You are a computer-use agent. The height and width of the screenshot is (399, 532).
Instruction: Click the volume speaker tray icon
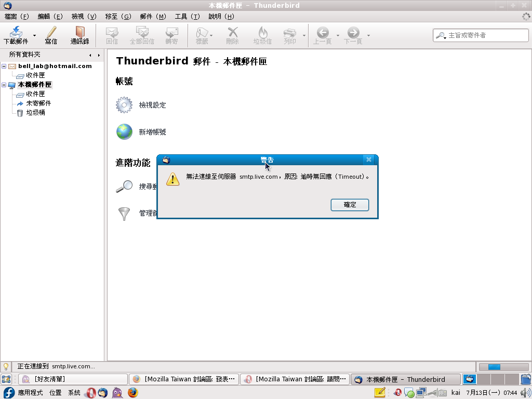click(x=526, y=393)
